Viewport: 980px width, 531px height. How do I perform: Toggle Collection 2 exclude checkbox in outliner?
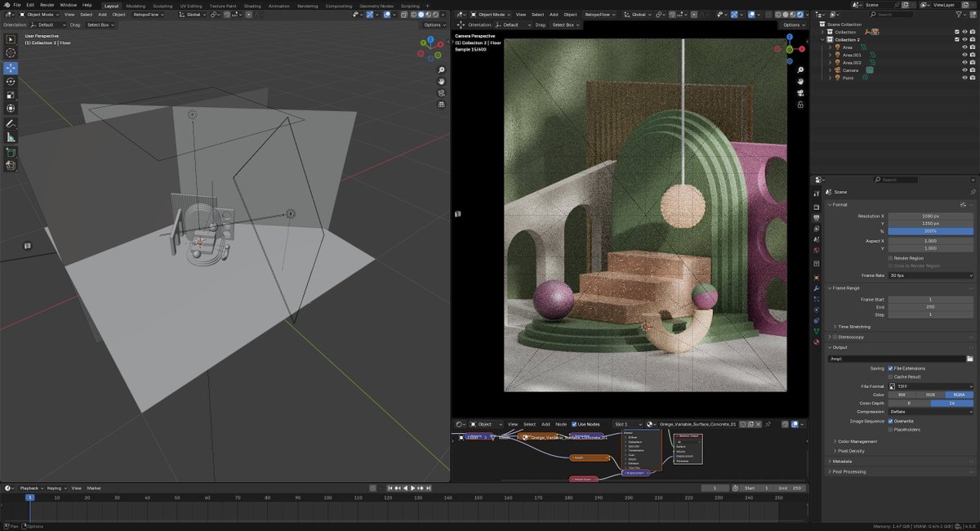[957, 39]
